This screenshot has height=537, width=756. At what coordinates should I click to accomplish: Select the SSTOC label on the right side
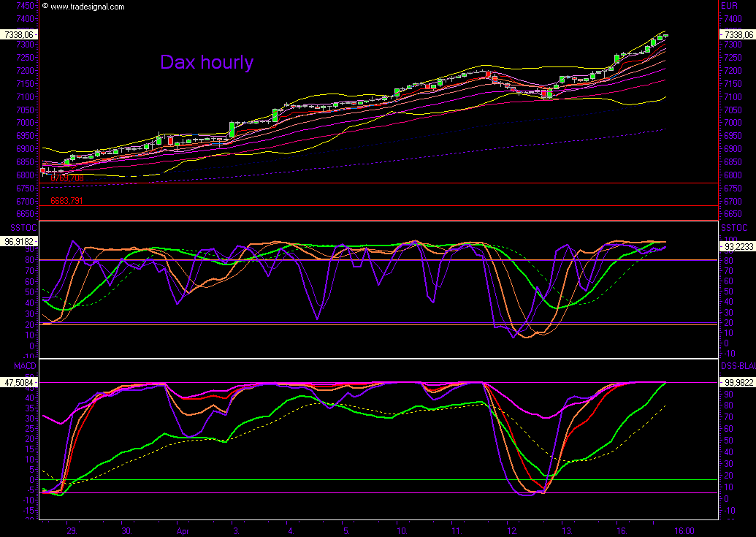(734, 228)
